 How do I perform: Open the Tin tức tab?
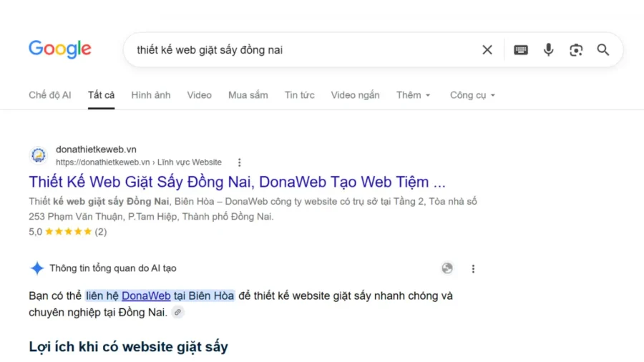[x=299, y=95]
